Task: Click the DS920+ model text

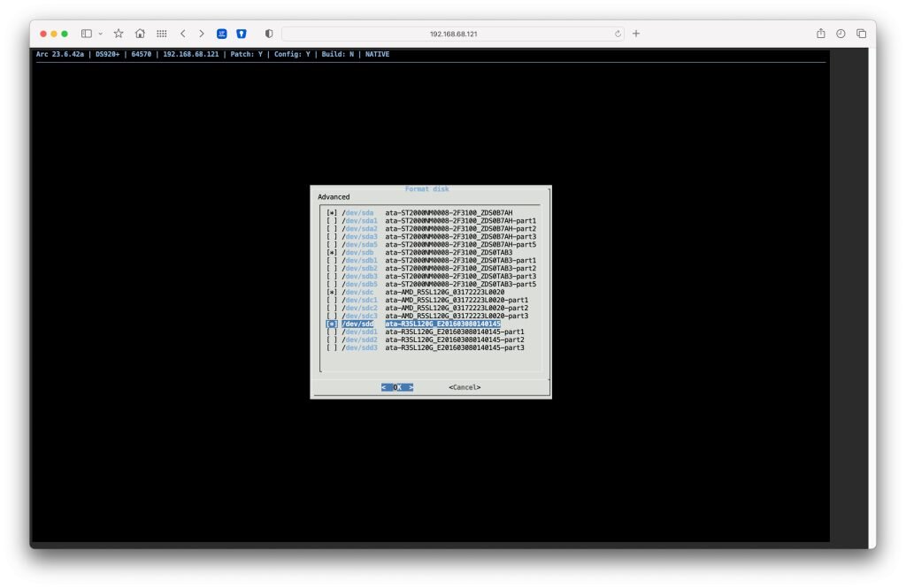Action: pos(107,54)
